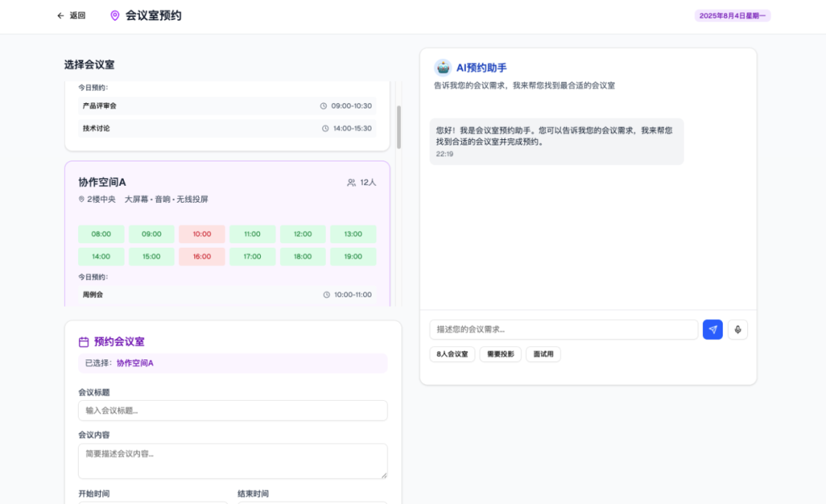The width and height of the screenshot is (826, 504).
Task: Click the 选择会议室 heading
Action: [89, 65]
